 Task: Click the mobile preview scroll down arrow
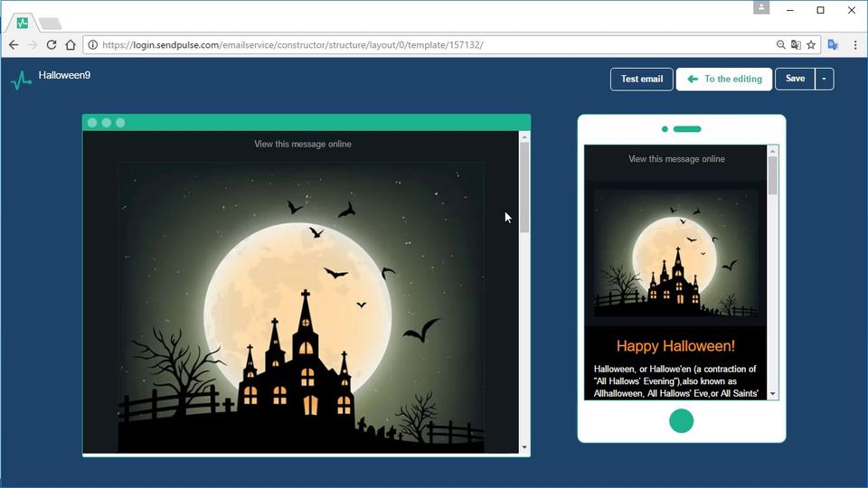tap(773, 395)
